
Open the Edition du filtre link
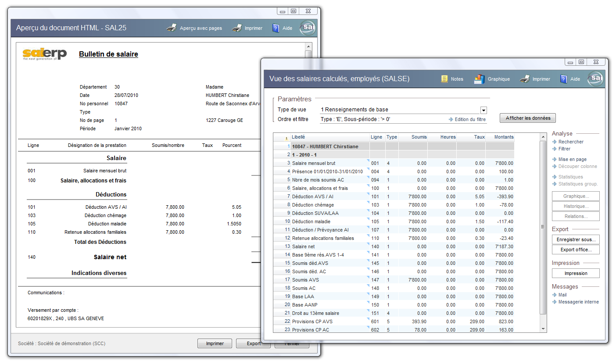point(469,119)
